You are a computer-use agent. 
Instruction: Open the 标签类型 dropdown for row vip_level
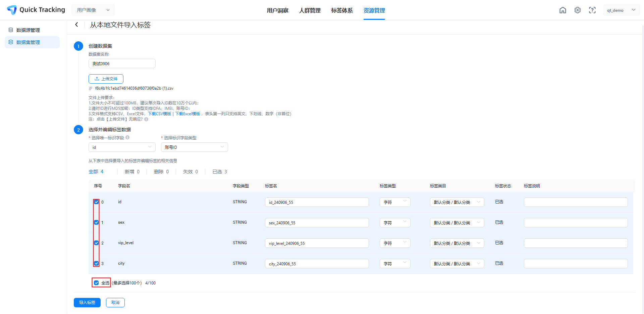(395, 243)
